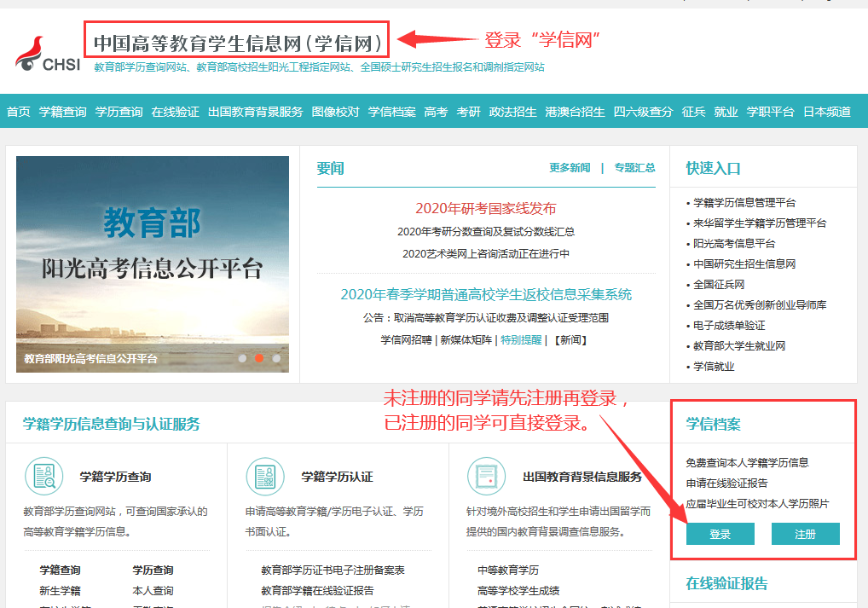The width and height of the screenshot is (868, 608).
Task: Open 专题汇总 link
Action: click(634, 168)
